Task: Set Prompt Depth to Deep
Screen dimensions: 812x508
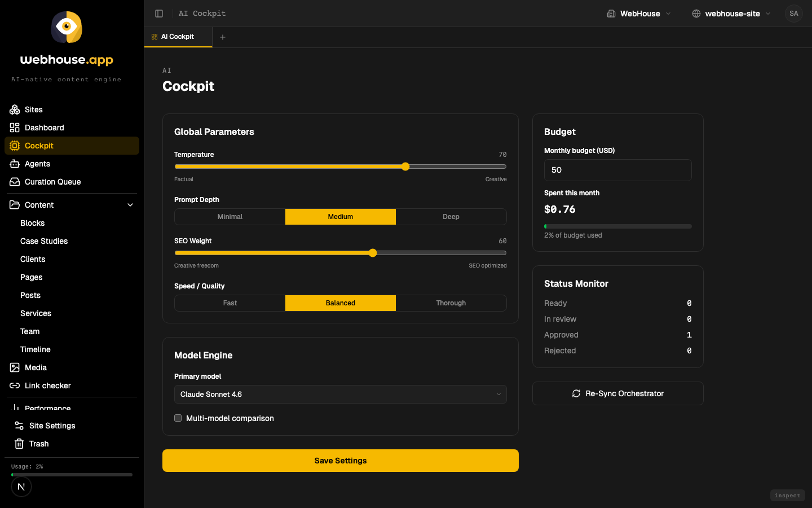Action: coord(451,217)
